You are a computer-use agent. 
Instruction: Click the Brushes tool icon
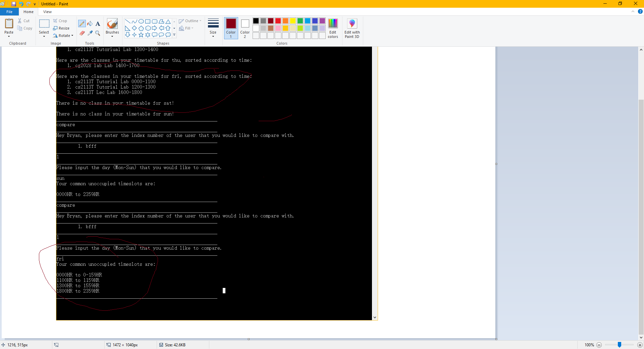tap(112, 24)
